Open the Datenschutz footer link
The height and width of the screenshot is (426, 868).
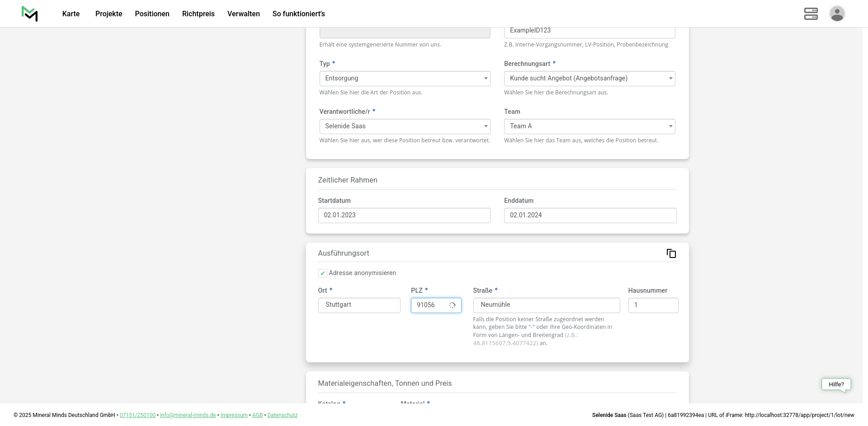[282, 415]
